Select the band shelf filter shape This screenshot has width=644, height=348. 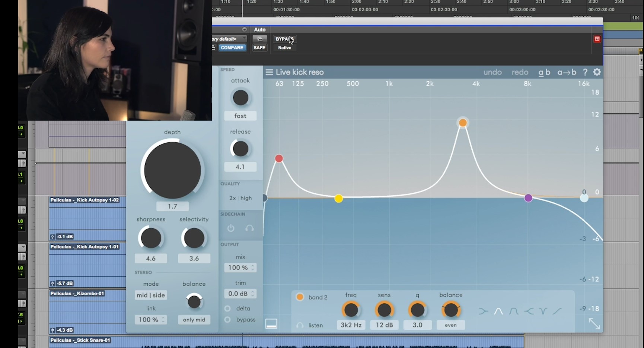tap(514, 311)
